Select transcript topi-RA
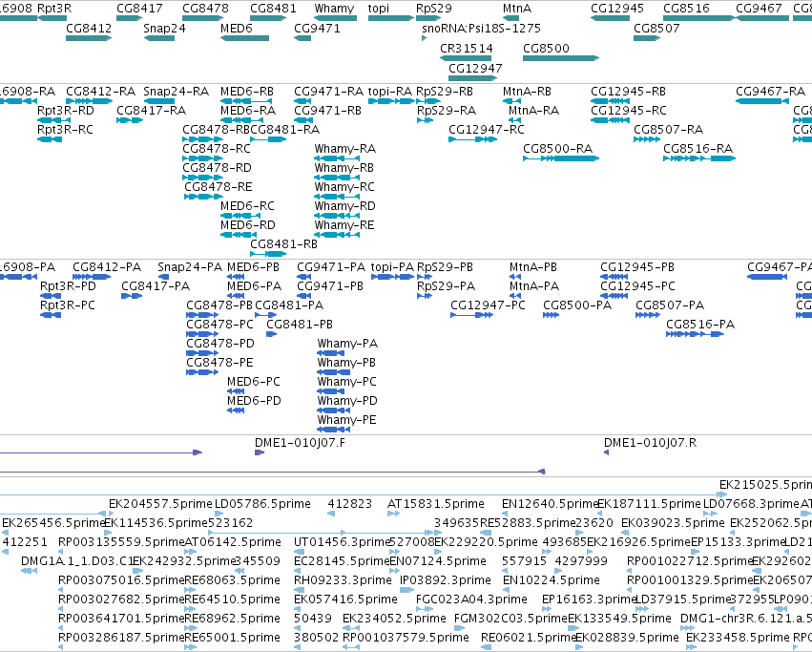Screen dimensions: 812x652 (390, 92)
